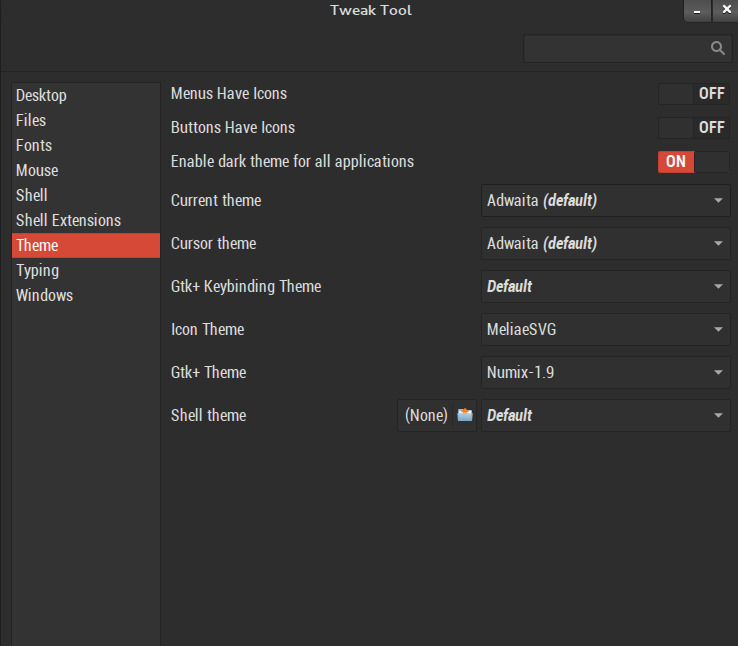Go to the Files section
This screenshot has width=738, height=646.
86,120
